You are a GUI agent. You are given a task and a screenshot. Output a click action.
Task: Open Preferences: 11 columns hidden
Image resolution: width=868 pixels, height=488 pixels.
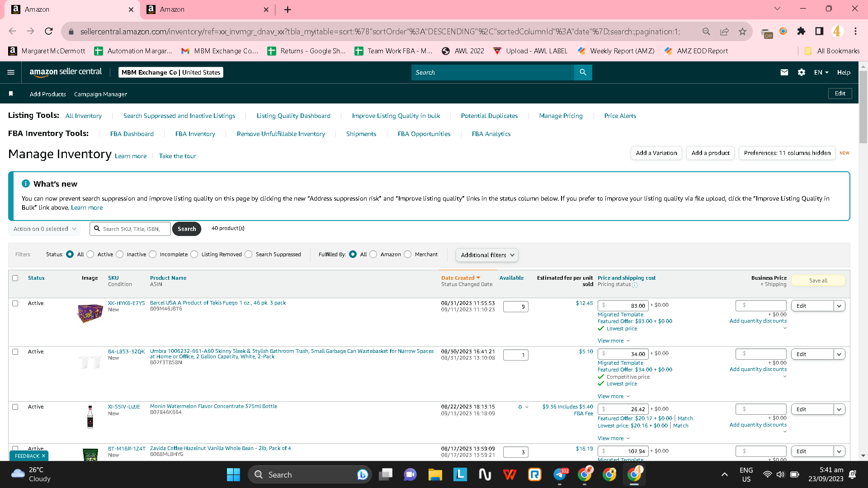click(x=787, y=153)
